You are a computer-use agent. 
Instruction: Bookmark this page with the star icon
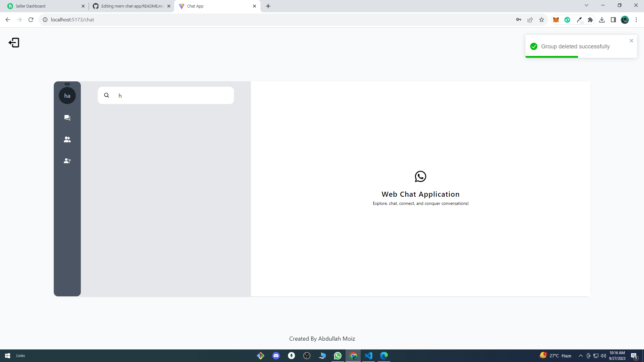click(x=541, y=20)
